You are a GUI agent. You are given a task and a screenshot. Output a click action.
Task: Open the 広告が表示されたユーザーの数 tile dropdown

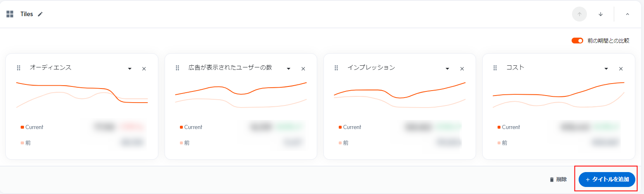(289, 69)
